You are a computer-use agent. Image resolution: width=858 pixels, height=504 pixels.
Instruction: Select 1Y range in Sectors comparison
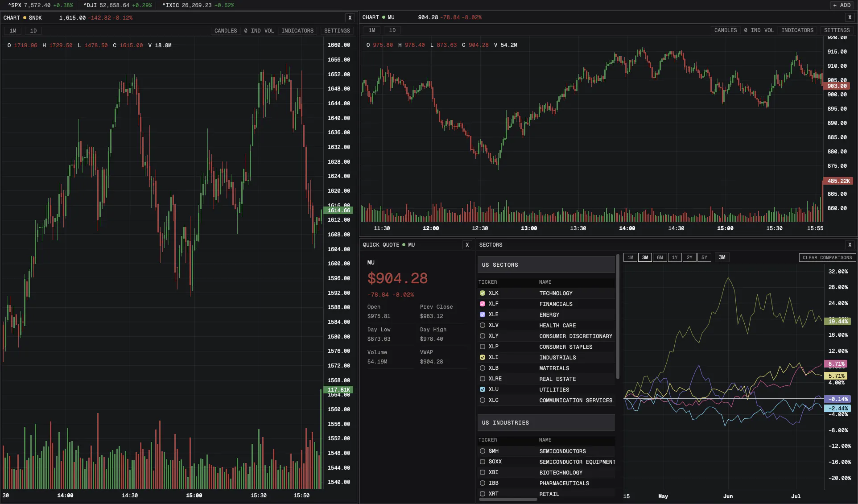pos(675,257)
